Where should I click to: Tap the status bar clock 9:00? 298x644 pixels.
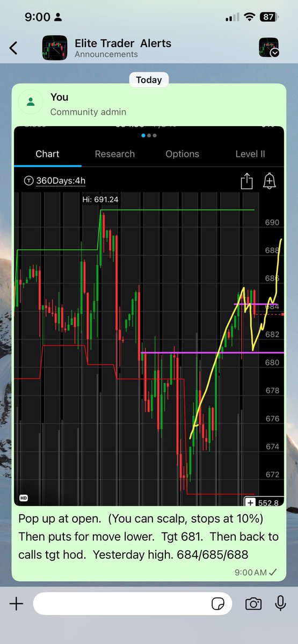click(38, 17)
